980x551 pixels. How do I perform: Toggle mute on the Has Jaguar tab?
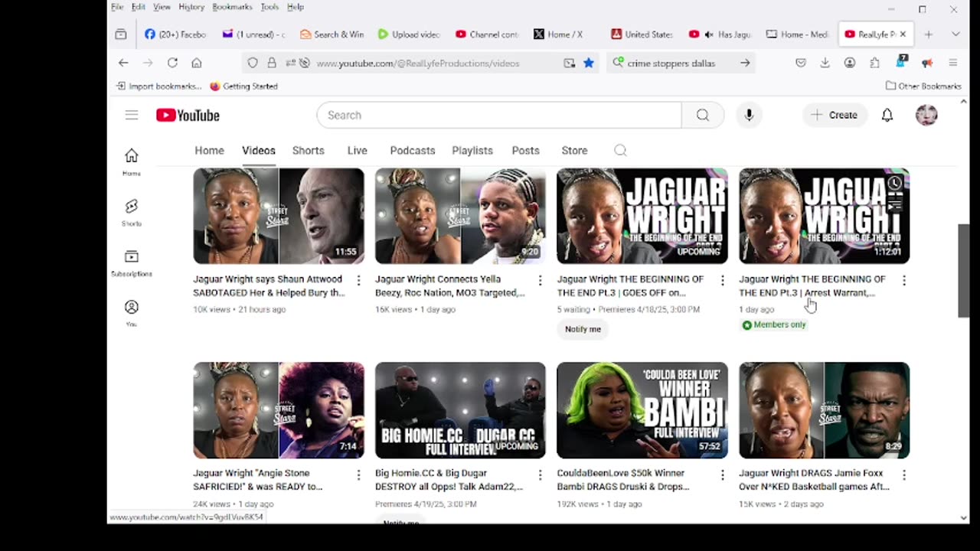tap(709, 34)
